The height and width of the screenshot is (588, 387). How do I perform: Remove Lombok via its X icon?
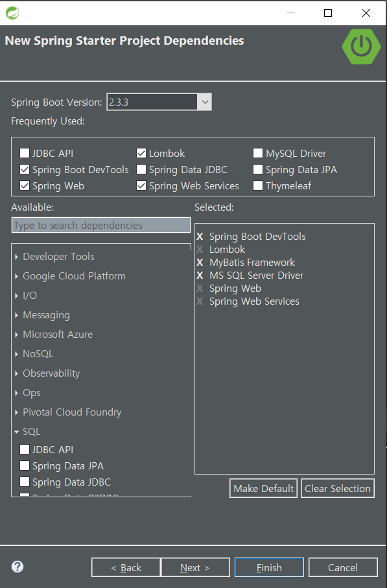pyautogui.click(x=200, y=250)
